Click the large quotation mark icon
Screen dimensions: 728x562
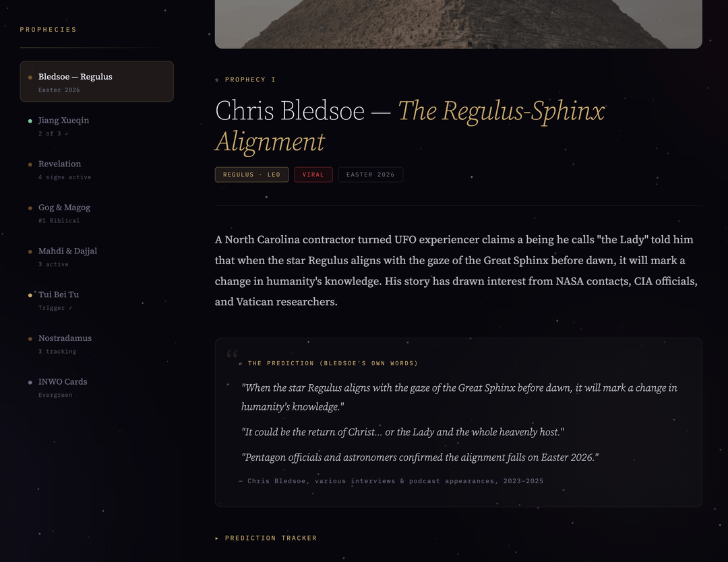(232, 353)
